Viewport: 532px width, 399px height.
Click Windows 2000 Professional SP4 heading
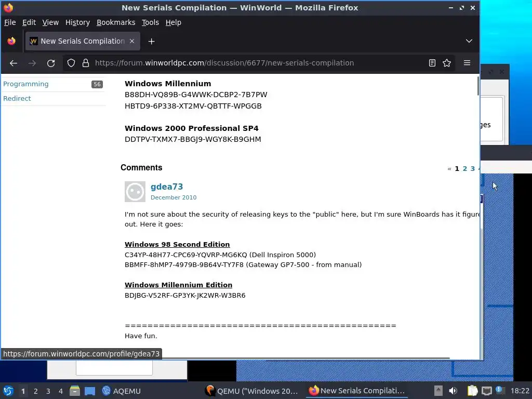point(191,128)
